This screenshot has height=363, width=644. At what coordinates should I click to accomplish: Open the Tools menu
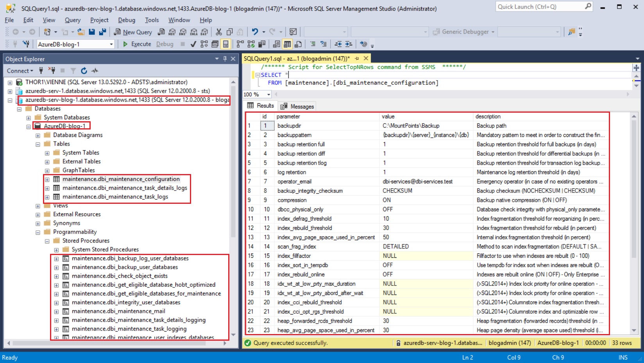[152, 20]
